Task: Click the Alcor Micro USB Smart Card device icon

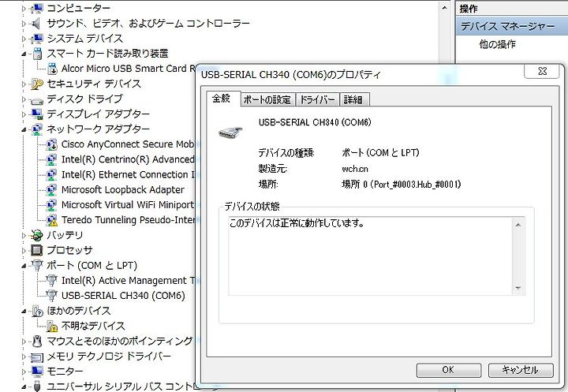Action: [x=53, y=69]
